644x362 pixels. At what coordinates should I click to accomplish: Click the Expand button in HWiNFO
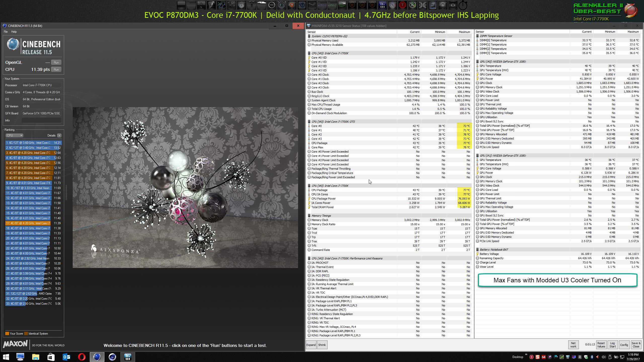tap(311, 345)
